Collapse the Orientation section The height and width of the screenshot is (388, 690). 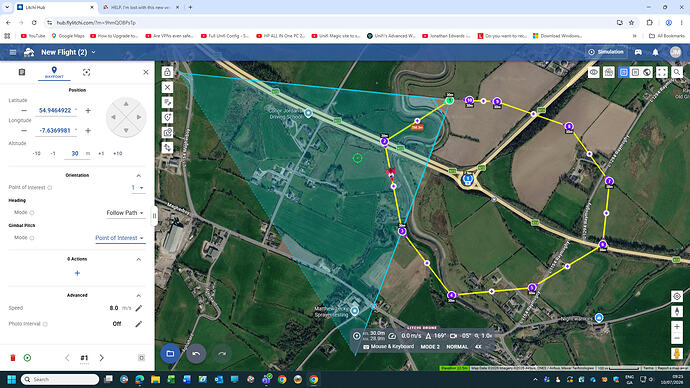point(139,176)
